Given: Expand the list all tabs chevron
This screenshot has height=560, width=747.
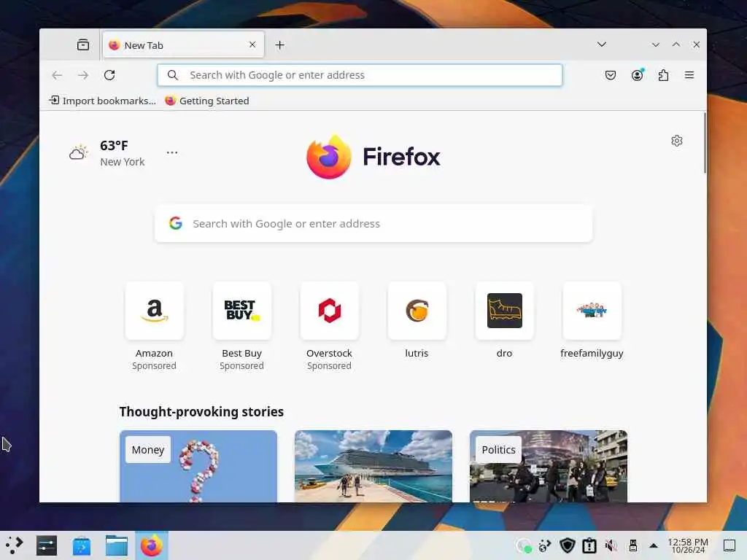Looking at the screenshot, I should (602, 44).
